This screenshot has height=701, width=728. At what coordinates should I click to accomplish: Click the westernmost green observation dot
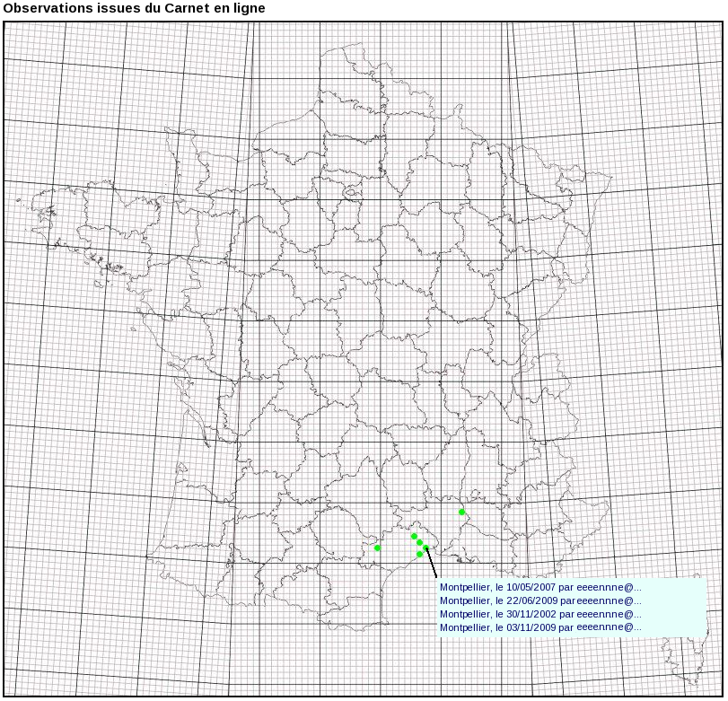(x=378, y=548)
